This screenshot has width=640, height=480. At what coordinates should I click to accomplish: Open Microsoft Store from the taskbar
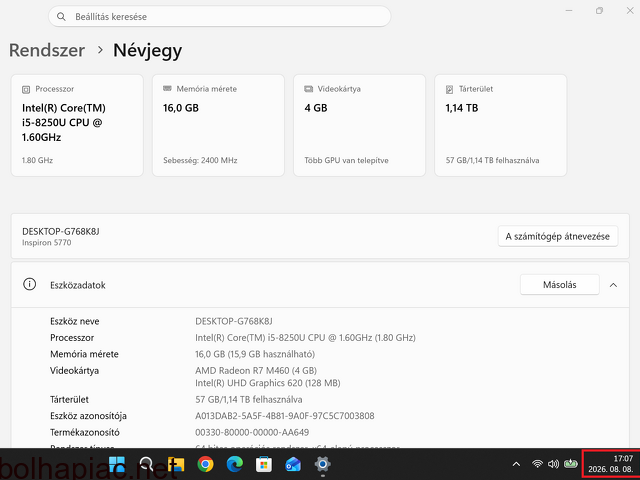point(264,464)
